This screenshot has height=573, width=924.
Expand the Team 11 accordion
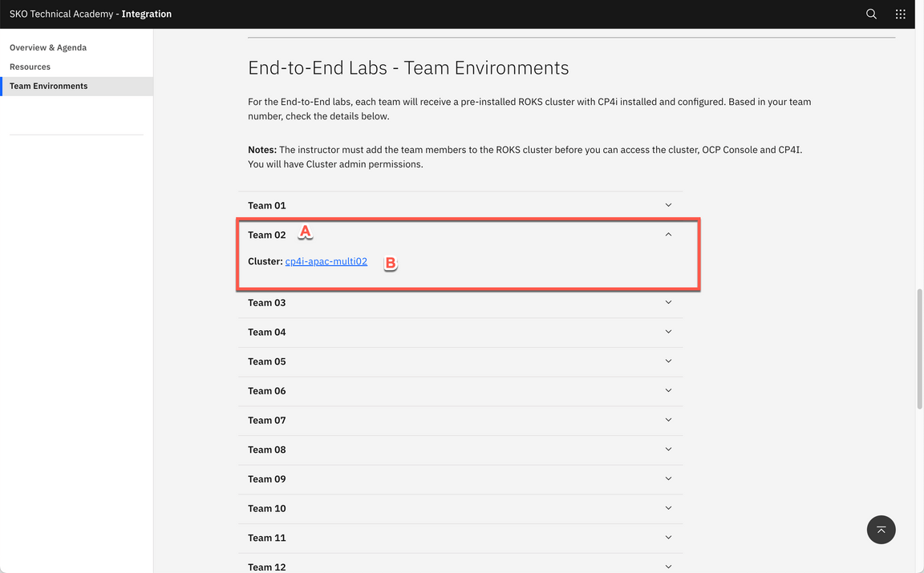267,538
